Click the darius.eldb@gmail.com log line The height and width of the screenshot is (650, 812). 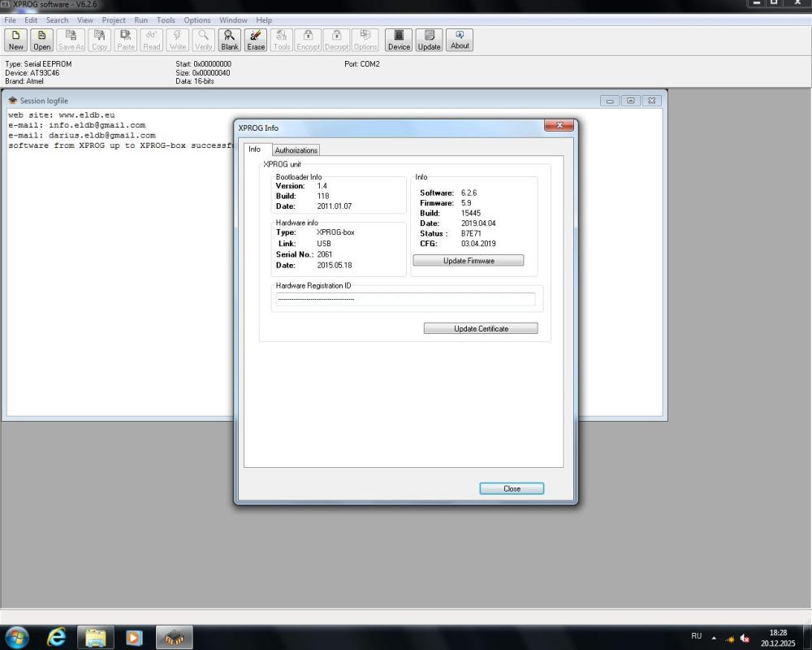tap(82, 136)
